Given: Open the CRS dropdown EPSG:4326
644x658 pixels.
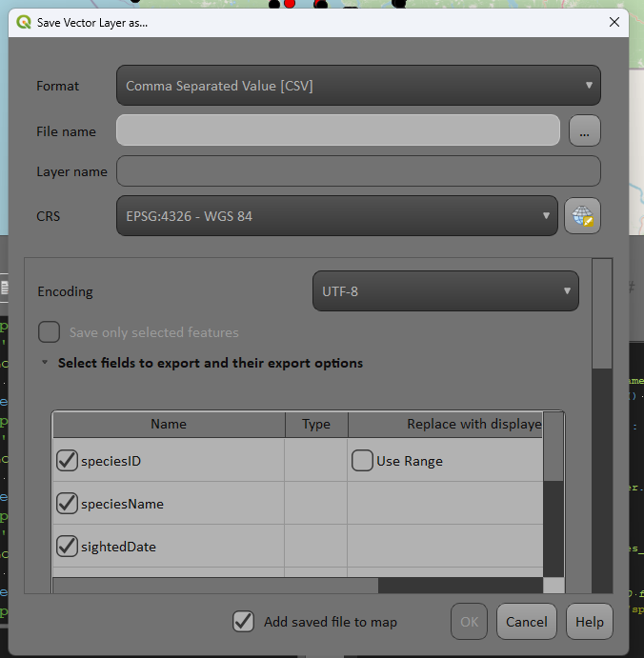Looking at the screenshot, I should point(337,216).
